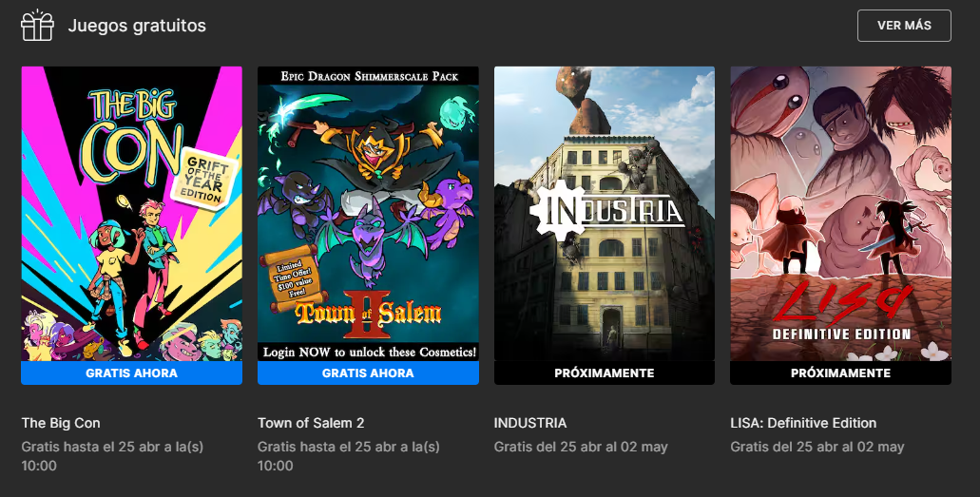Select the INDUSTRIA game cover image
The width and height of the screenshot is (980, 497).
coord(605,214)
